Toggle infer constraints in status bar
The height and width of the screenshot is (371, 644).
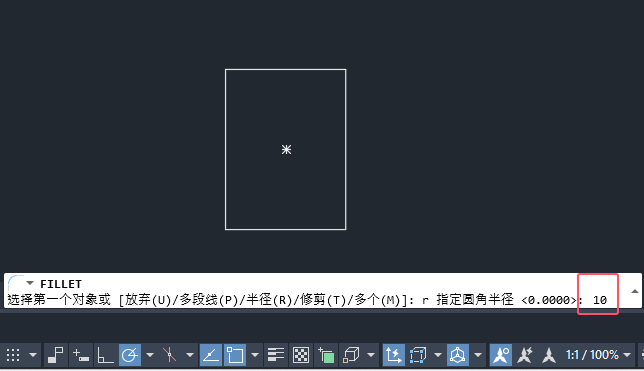click(55, 355)
